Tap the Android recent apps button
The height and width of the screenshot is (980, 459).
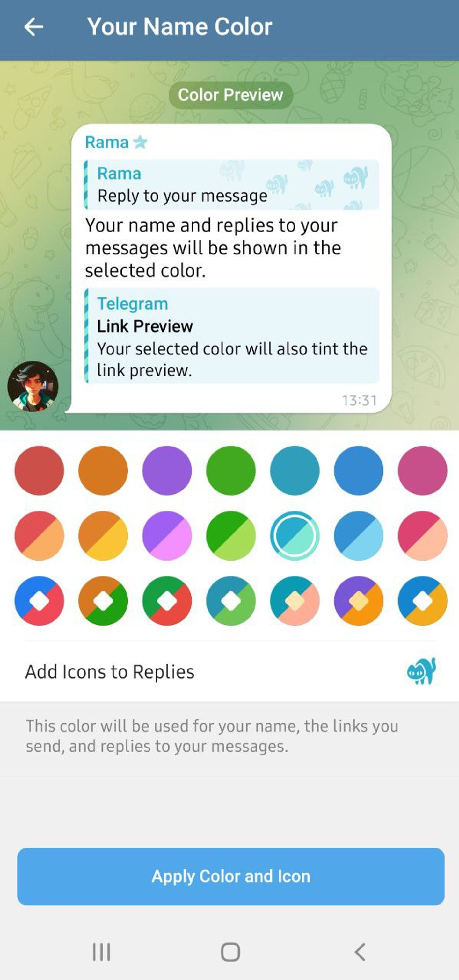pos(101,952)
